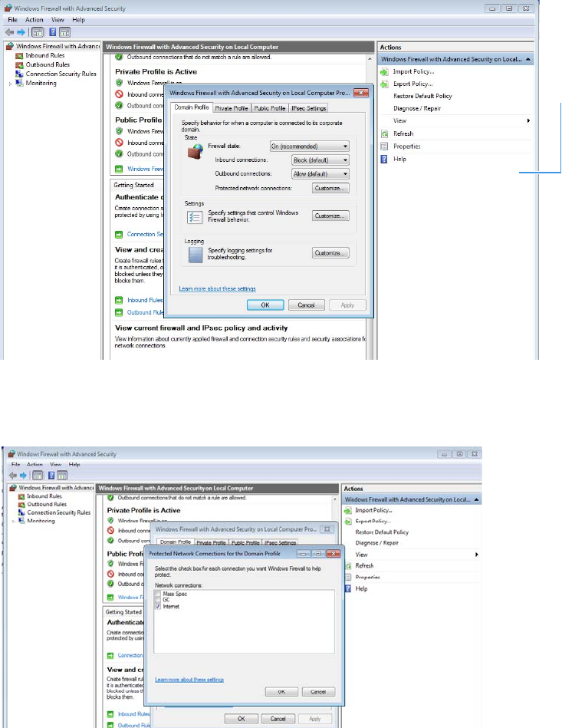This screenshot has height=728, width=562.
Task: Switch to IPsec Settings tab in upper dialog
Action: point(309,108)
